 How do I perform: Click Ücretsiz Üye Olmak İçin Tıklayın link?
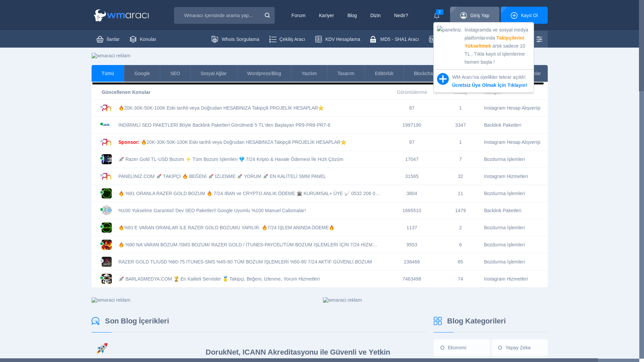[490, 85]
